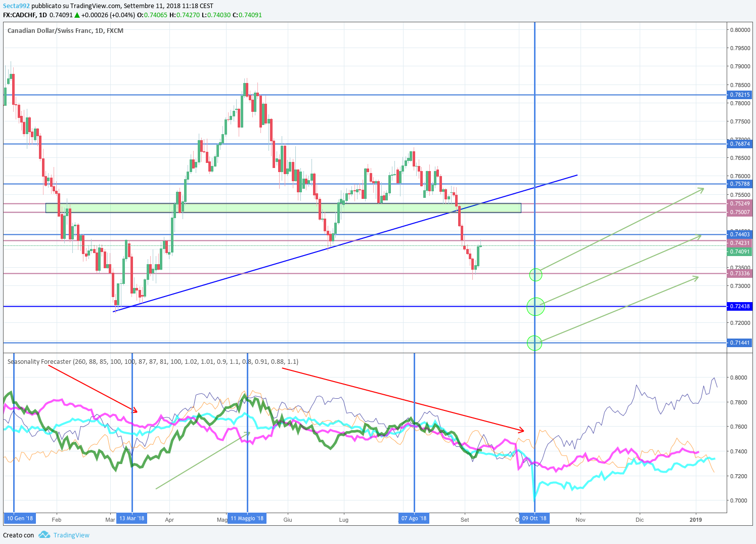Click the 09 Ott '18 date marker
This screenshot has width=756, height=544.
click(535, 518)
